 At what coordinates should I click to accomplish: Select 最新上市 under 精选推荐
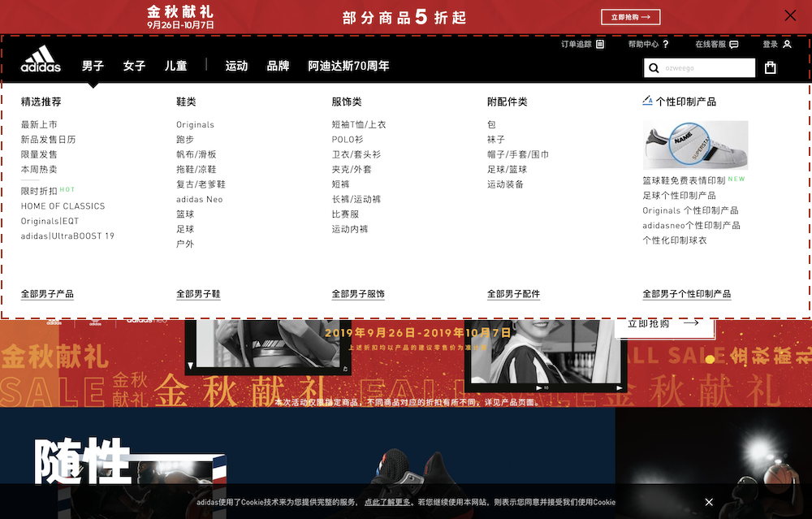[39, 124]
